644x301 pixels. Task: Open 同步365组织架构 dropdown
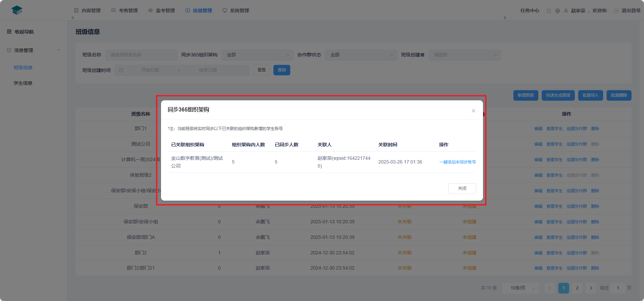tap(258, 55)
